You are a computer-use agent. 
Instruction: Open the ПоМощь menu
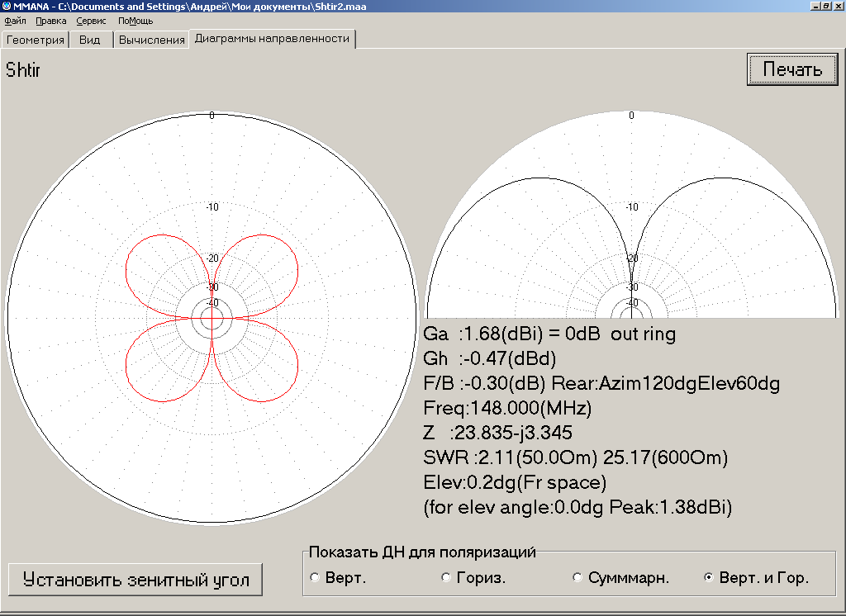pos(135,21)
